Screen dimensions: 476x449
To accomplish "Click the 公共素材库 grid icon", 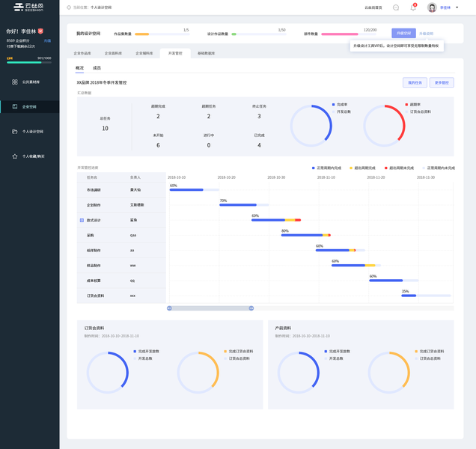I will pos(14,82).
